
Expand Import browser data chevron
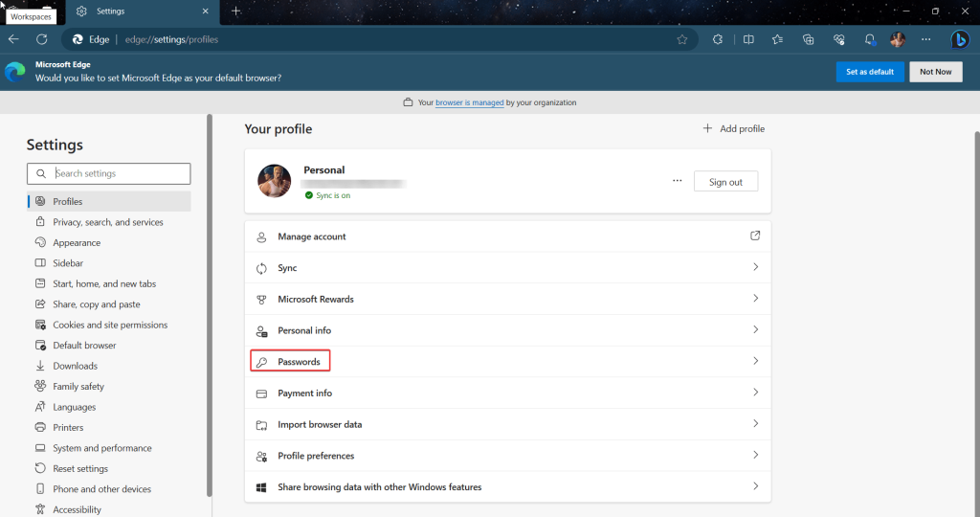(756, 423)
